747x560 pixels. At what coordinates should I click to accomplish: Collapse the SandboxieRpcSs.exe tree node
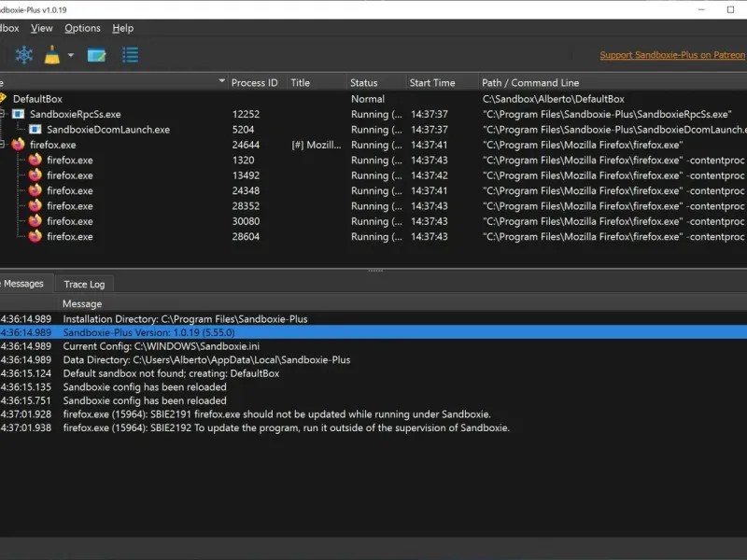pyautogui.click(x=2, y=114)
